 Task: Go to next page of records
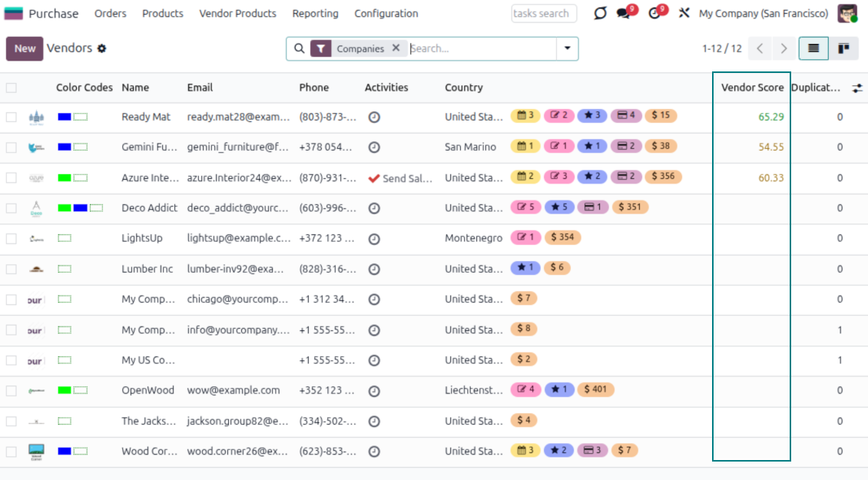(x=784, y=48)
